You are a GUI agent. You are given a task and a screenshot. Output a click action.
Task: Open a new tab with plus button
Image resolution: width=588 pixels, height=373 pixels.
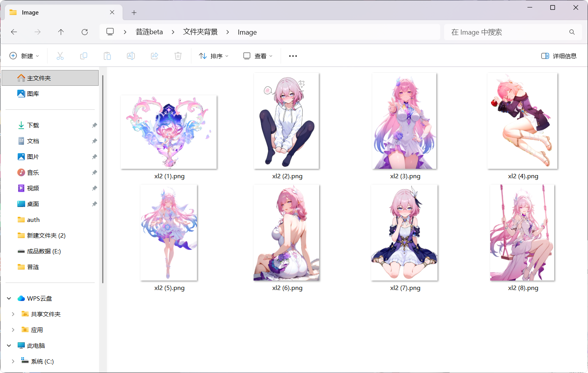[134, 13]
